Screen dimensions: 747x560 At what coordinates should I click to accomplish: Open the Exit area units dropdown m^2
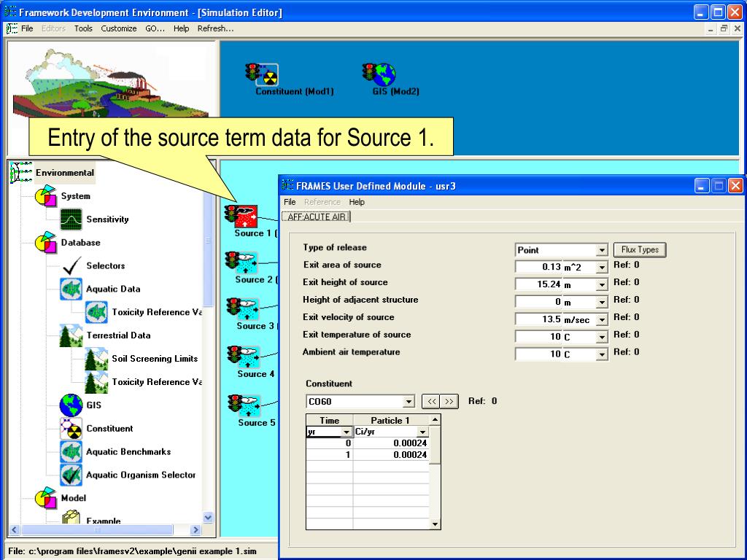(602, 268)
